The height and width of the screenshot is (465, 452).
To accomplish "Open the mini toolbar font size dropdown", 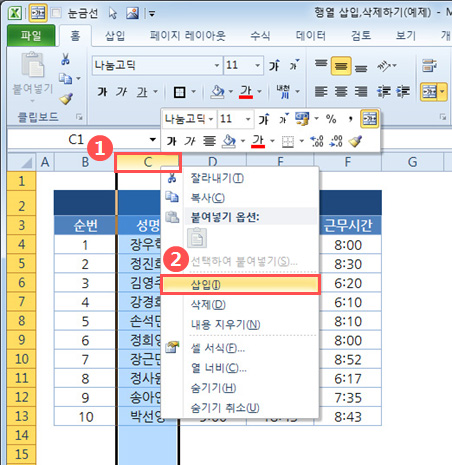I will click(x=248, y=119).
